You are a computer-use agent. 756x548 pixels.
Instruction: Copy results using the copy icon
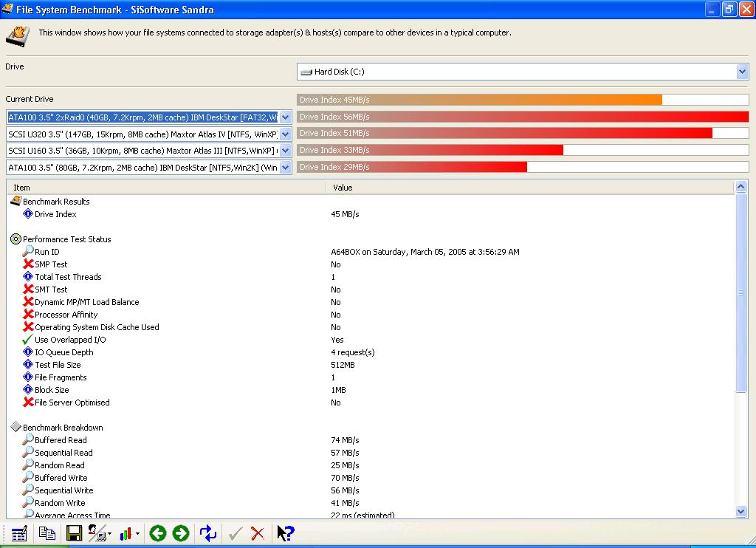click(x=47, y=533)
